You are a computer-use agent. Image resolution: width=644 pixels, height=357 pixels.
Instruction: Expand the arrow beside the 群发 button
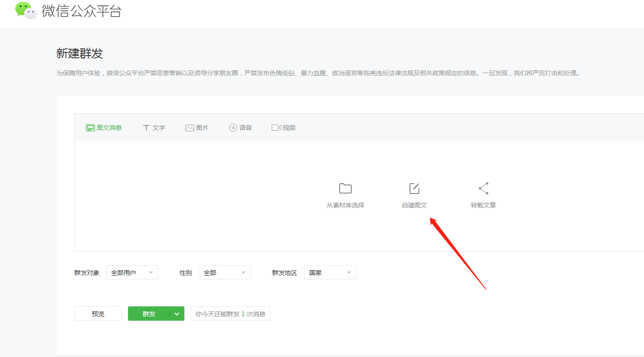[177, 314]
